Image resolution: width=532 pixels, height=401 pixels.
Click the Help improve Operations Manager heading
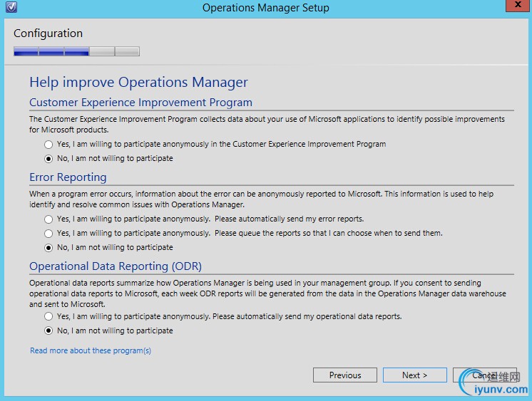click(139, 83)
